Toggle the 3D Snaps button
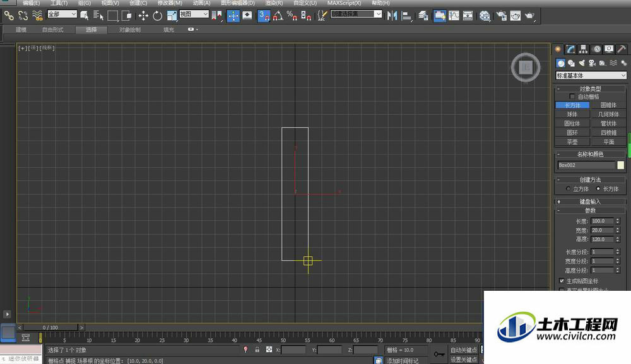The height and width of the screenshot is (364, 631). click(x=264, y=16)
